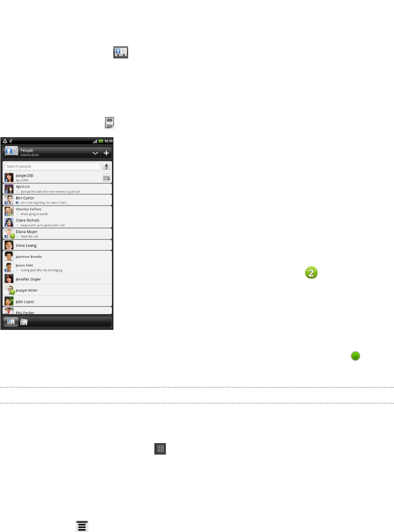Screen dimensions: 394x532
Task: Click the contact card icon at top
Action: tap(121, 52)
